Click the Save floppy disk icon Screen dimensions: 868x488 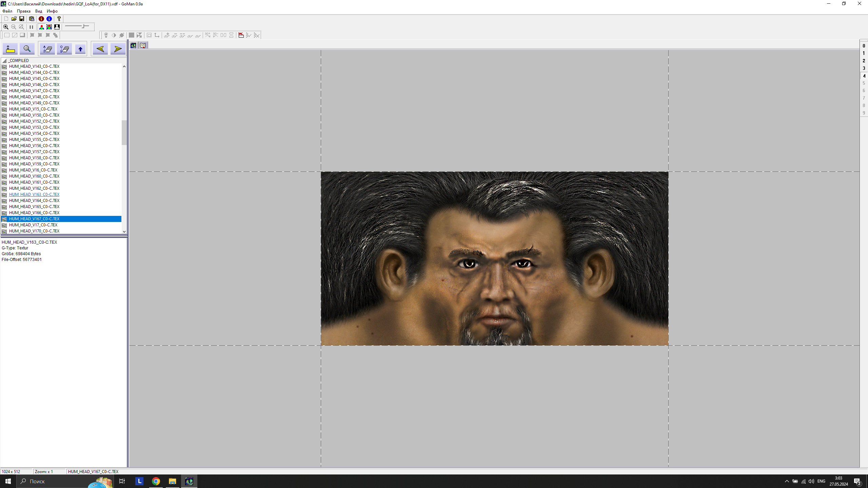point(22,19)
